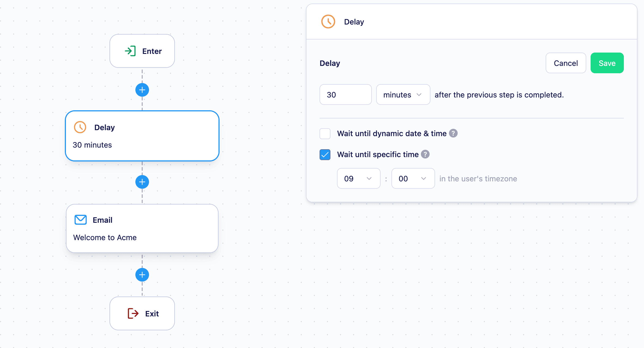Add a step between Email and Exit
The height and width of the screenshot is (348, 644).
point(142,275)
